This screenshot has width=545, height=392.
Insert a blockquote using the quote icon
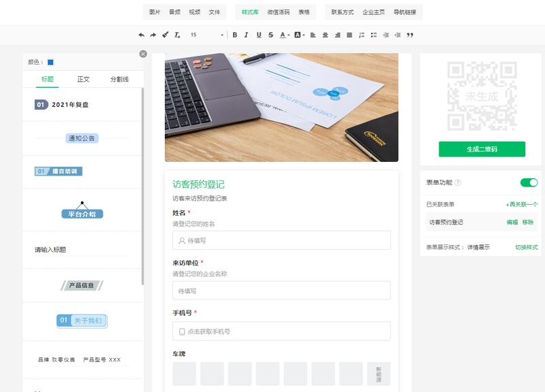tap(410, 34)
